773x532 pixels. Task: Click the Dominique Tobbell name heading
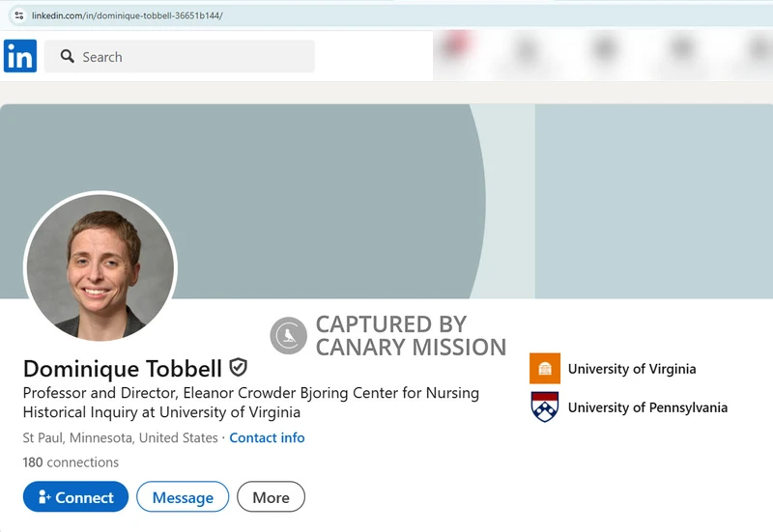coord(123,368)
